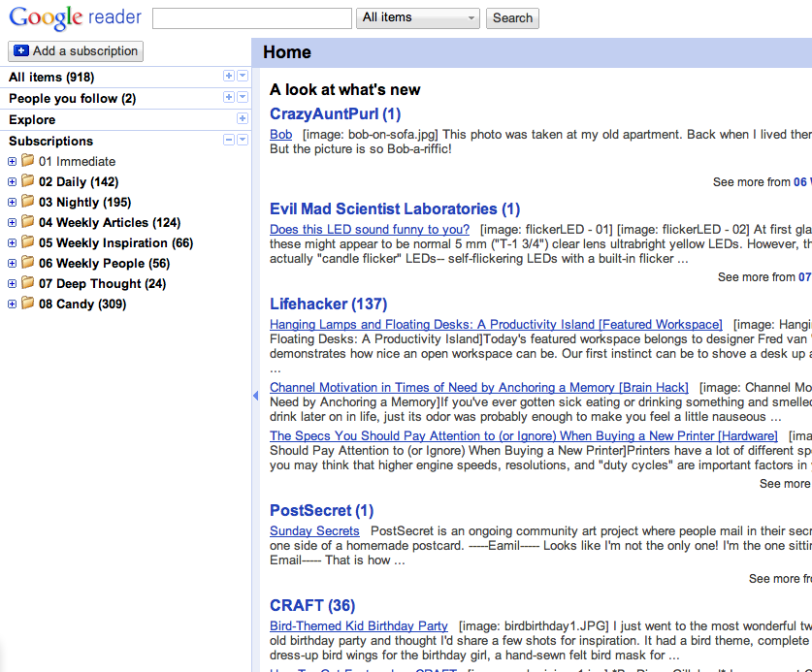
Task: Expand the 06 Weekly People folder tree
Action: point(12,263)
